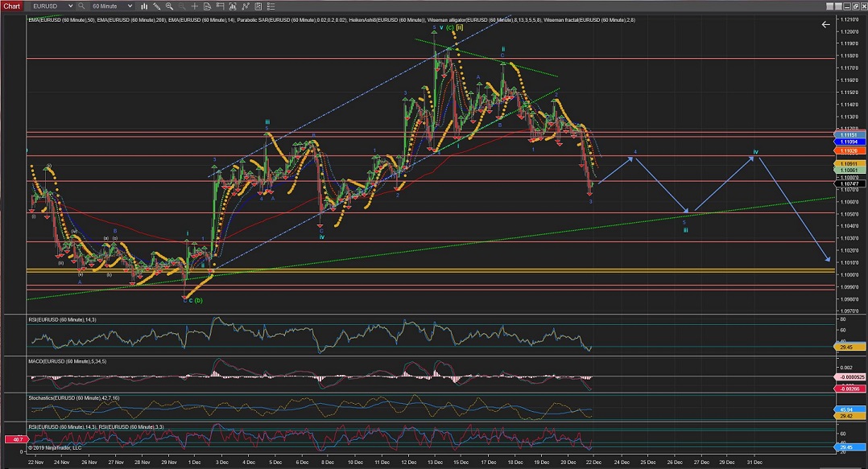
Task: Open the EURUSD instrument dropdown
Action: point(52,6)
